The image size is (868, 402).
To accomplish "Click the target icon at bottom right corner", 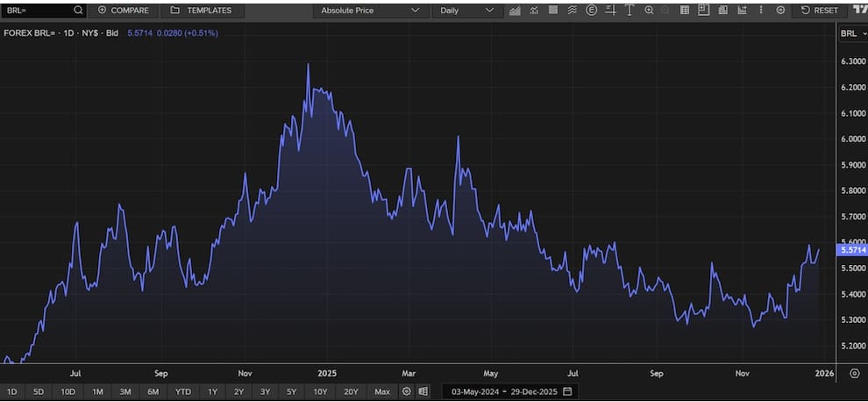I will click(855, 373).
